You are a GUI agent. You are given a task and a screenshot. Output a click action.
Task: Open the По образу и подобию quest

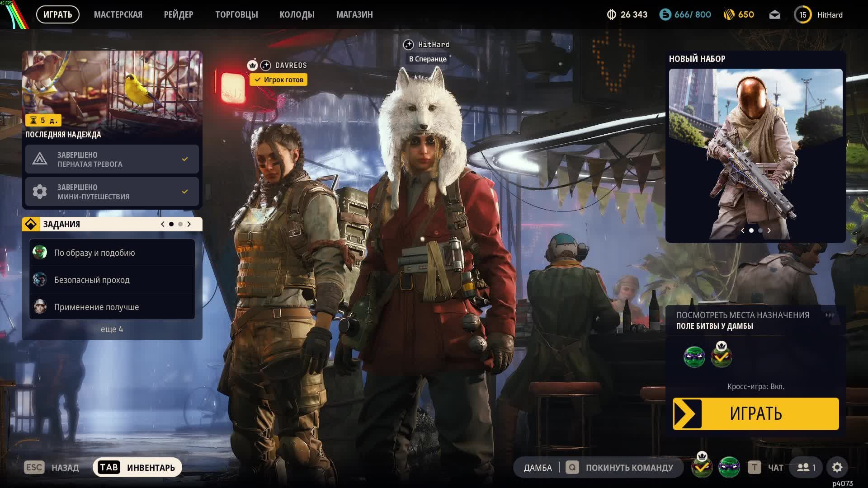(112, 253)
